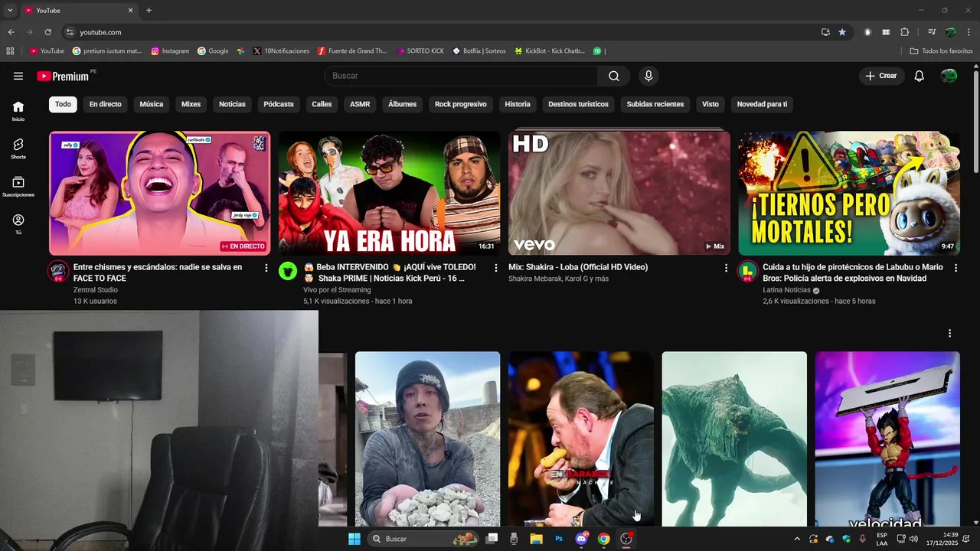Image resolution: width=980 pixels, height=551 pixels.
Task: Show hidden system tray icons
Action: pyautogui.click(x=797, y=539)
